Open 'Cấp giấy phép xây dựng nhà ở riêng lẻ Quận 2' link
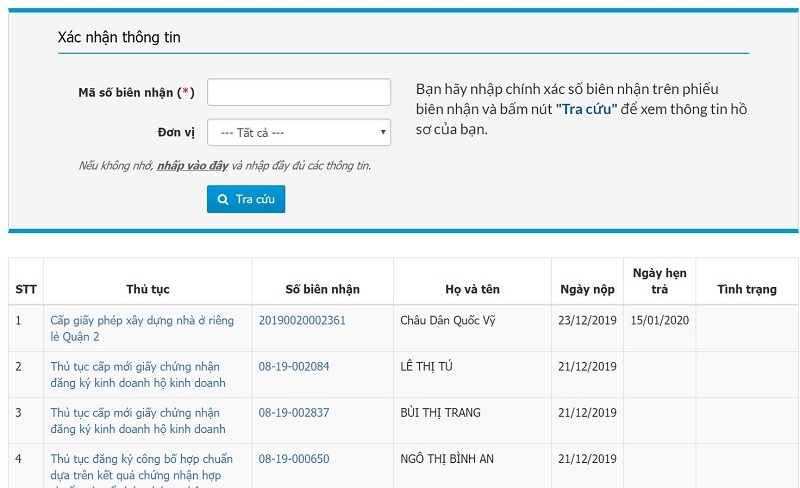The width and height of the screenshot is (800, 488). click(x=142, y=329)
